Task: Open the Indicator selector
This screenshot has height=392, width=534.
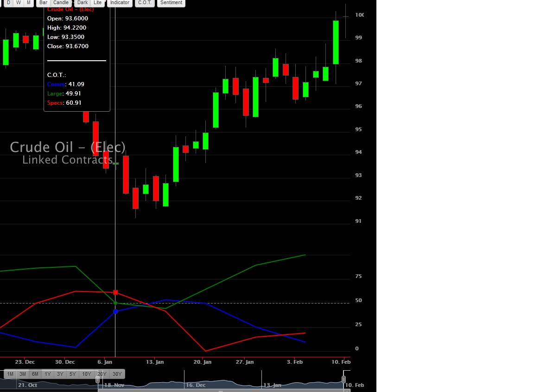Action: tap(120, 3)
